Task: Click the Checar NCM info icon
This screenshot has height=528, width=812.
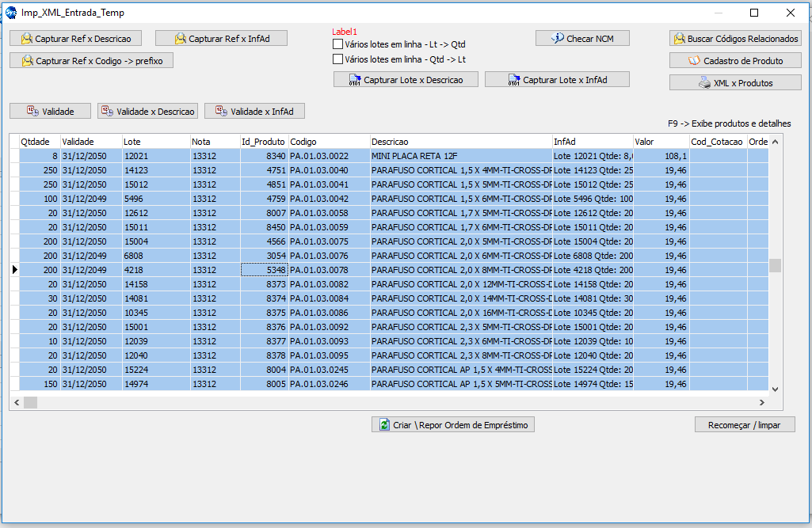Action: pos(558,39)
